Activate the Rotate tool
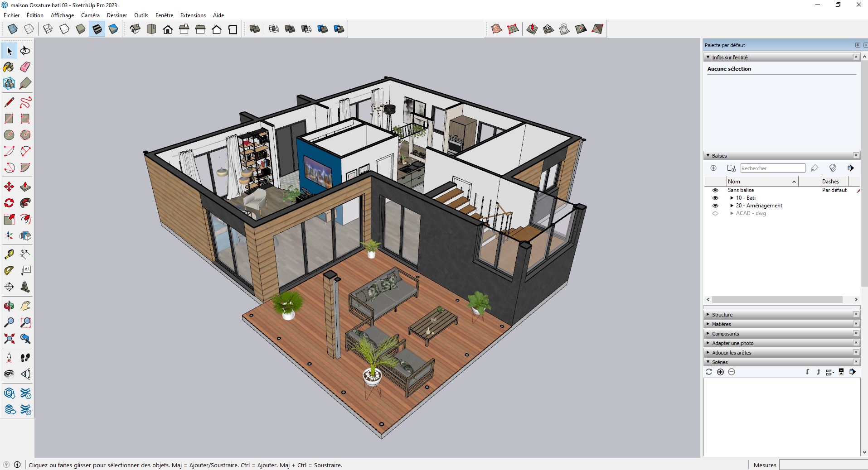This screenshot has height=470, width=868. [x=8, y=203]
